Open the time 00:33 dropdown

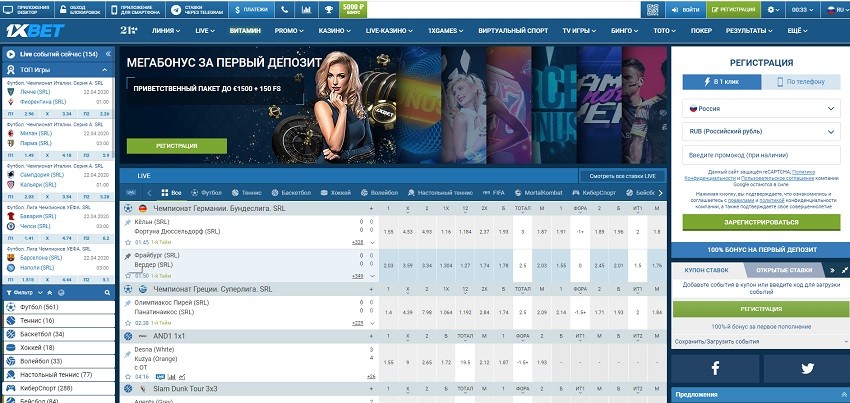click(803, 10)
